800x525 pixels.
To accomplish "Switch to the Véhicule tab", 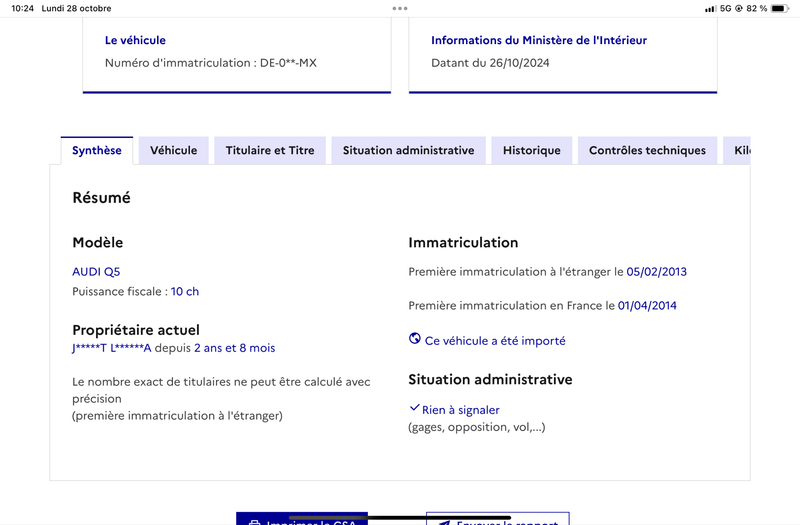I will (x=173, y=151).
